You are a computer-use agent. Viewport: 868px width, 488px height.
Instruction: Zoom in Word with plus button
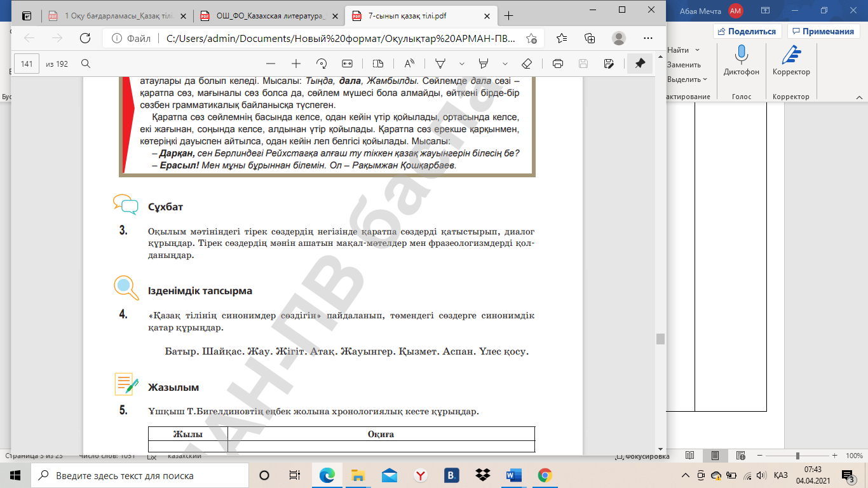[x=836, y=456]
